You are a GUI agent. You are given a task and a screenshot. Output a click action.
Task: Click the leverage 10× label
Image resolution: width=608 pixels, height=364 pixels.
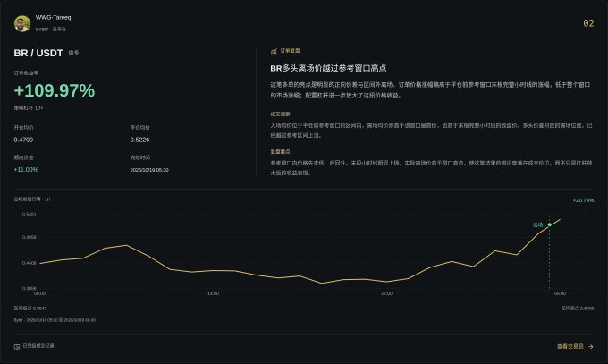click(x=29, y=108)
